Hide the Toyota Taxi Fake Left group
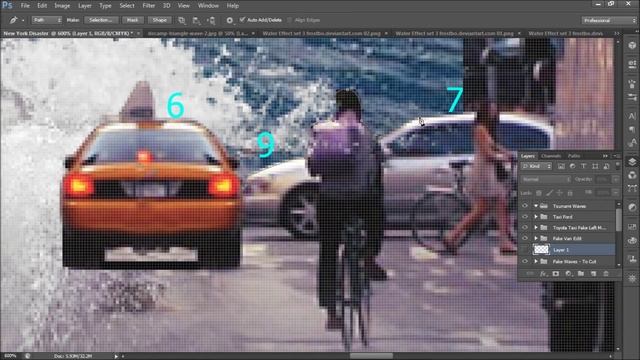 pos(525,227)
